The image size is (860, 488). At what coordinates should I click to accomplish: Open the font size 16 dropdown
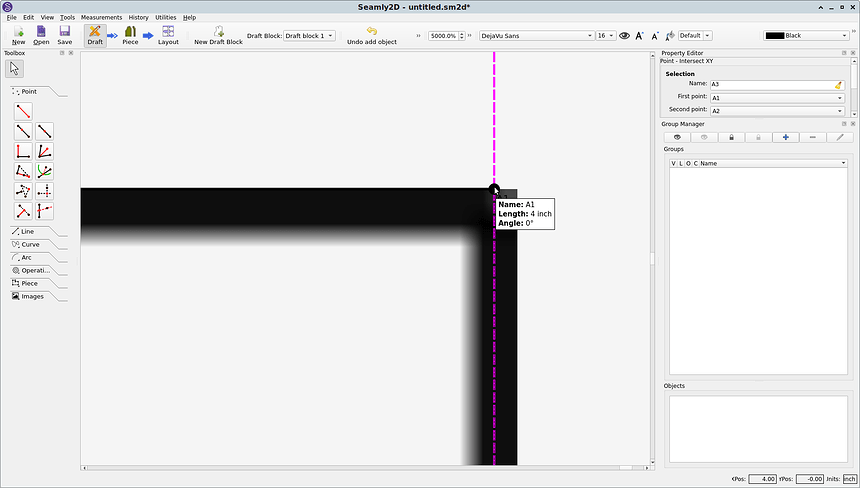(606, 36)
